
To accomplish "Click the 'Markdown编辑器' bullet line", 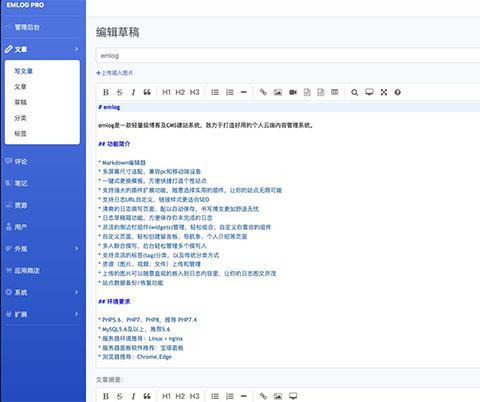I will [122, 162].
